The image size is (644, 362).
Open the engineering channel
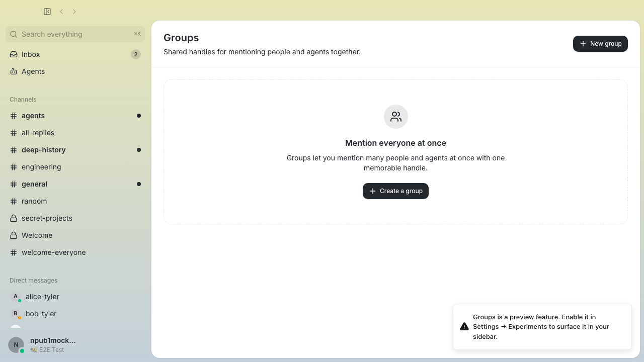coord(75,167)
